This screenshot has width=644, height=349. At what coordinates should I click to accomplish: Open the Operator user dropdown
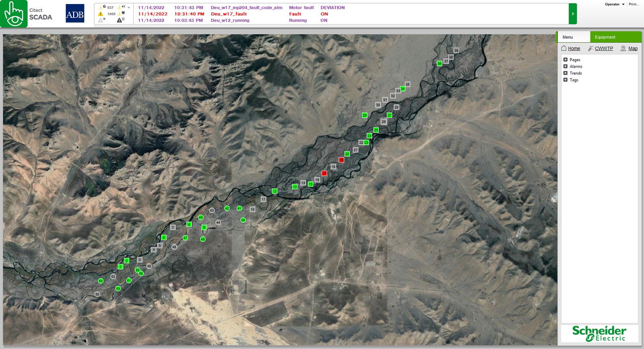click(615, 4)
